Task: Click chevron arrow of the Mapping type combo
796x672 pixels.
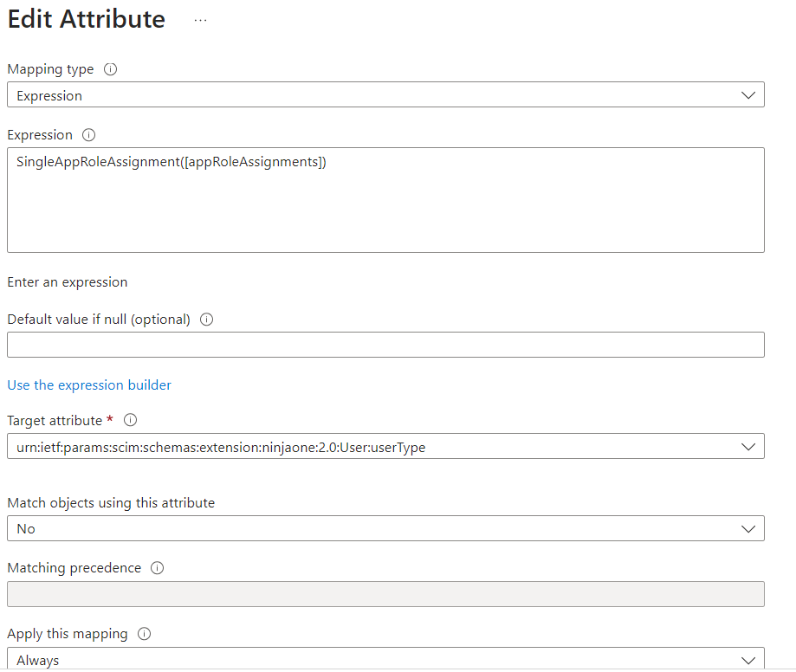Action: (x=749, y=95)
